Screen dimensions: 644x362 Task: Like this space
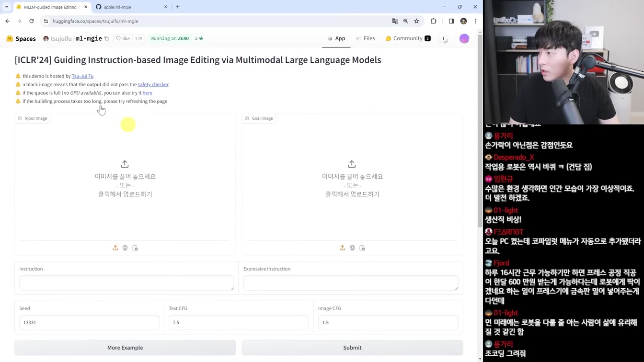point(123,38)
